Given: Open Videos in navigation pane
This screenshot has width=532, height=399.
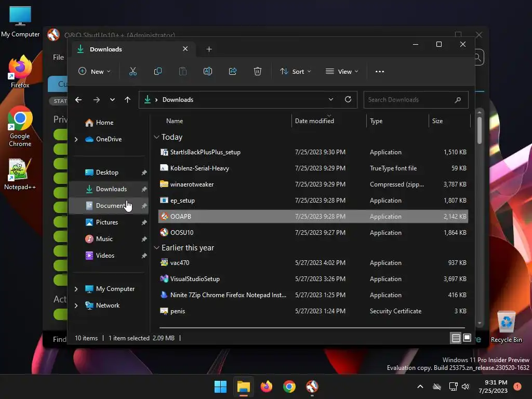Looking at the screenshot, I should pyautogui.click(x=109, y=256).
